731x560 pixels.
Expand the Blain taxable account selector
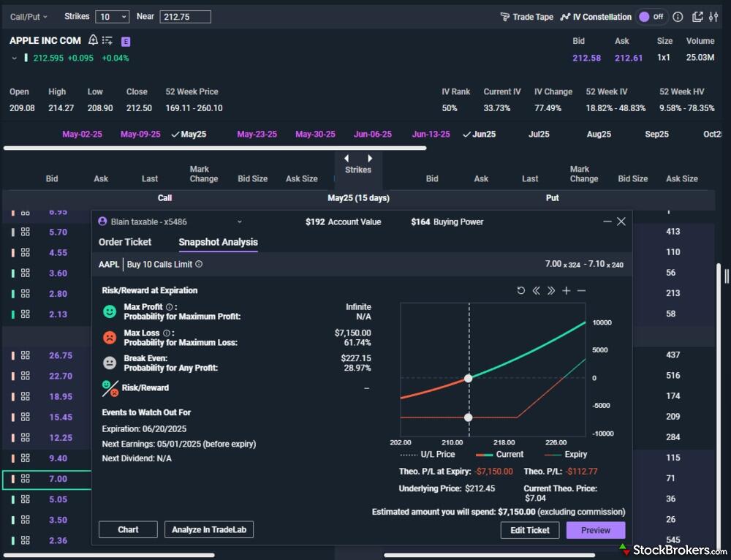pos(239,222)
